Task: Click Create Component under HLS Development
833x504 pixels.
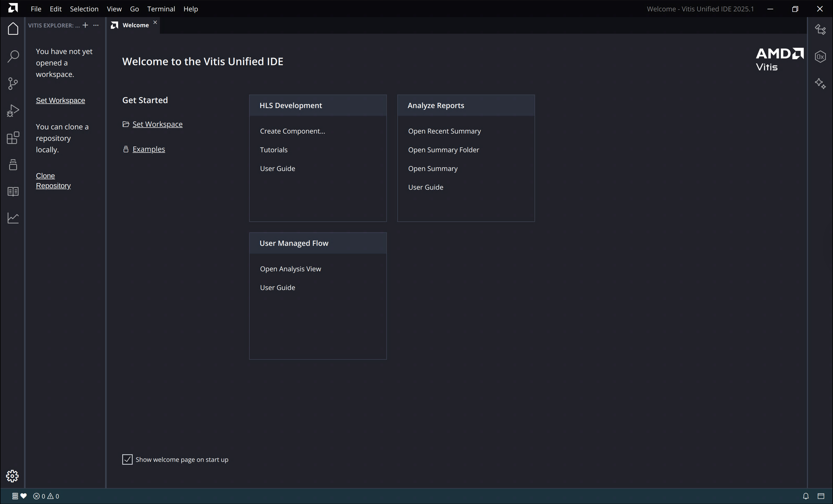Action: click(292, 131)
